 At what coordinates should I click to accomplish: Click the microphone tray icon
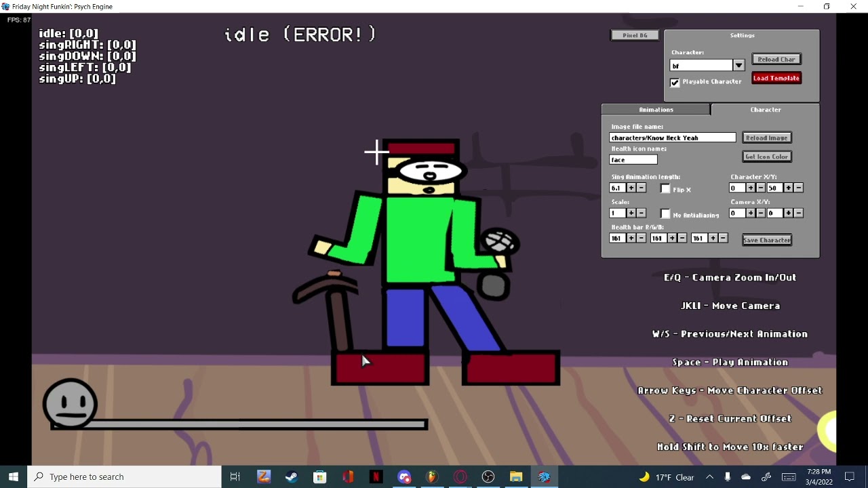[728, 476]
